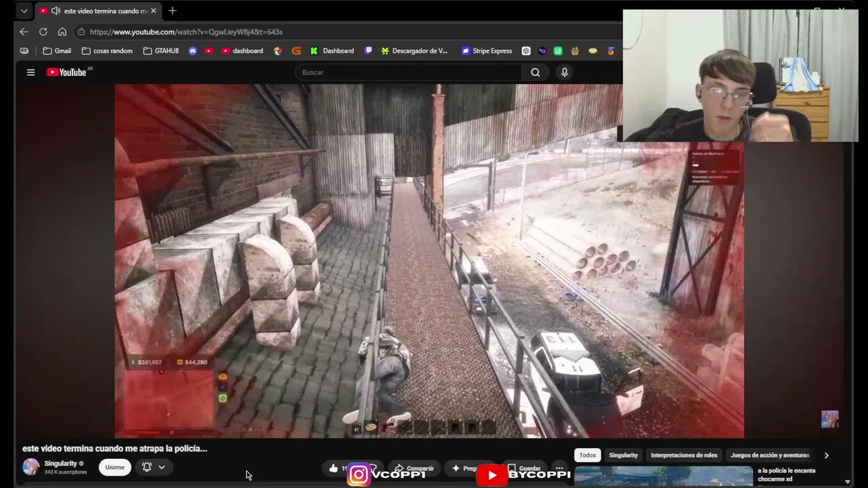Click the Buscar search field

pos(409,73)
